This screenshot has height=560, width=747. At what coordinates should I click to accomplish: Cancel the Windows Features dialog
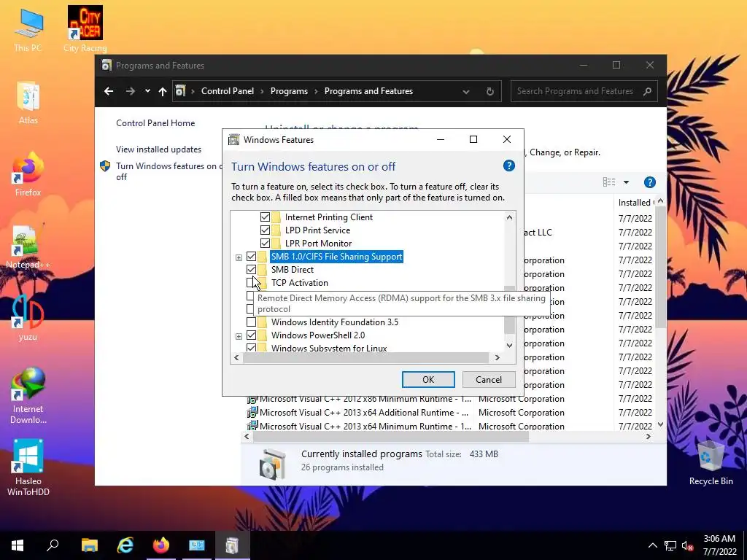(488, 379)
